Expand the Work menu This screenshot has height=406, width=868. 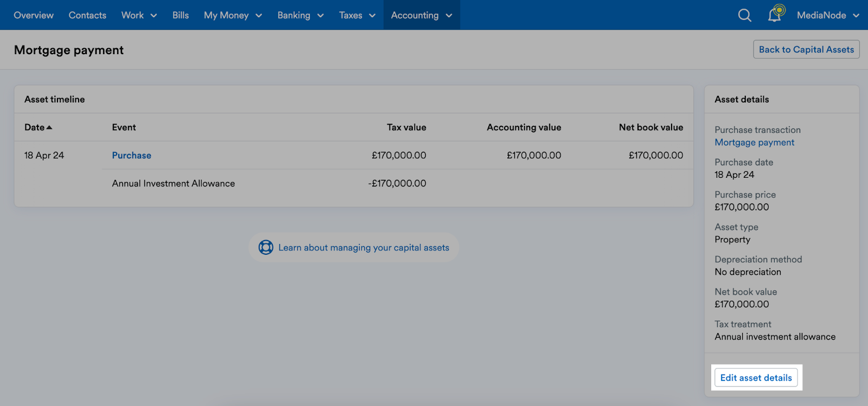tap(139, 15)
